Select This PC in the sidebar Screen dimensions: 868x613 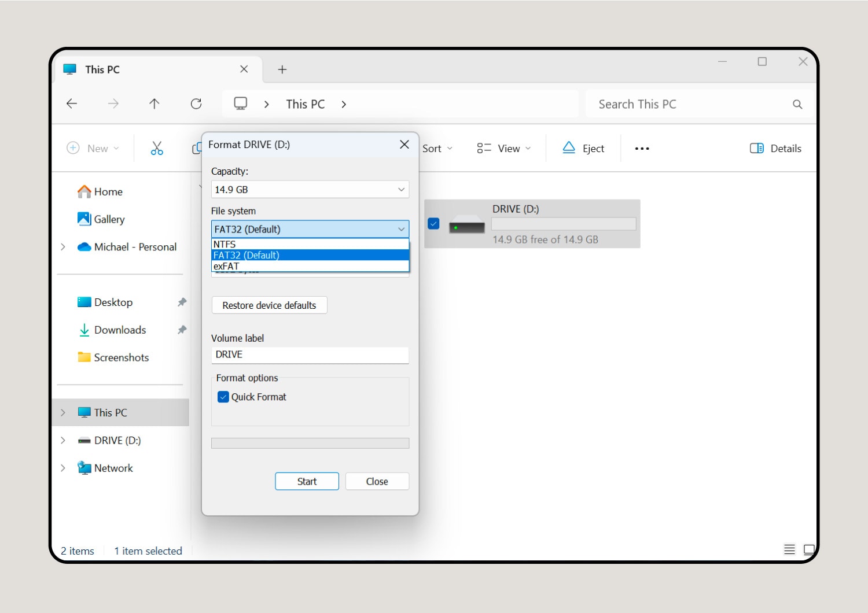pyautogui.click(x=120, y=412)
